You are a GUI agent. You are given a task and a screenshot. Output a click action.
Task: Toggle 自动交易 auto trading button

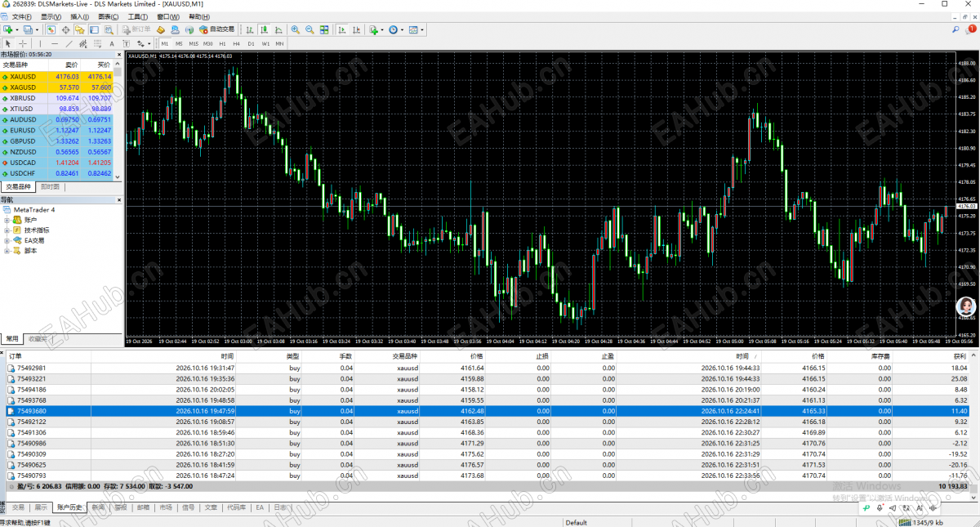[x=216, y=29]
